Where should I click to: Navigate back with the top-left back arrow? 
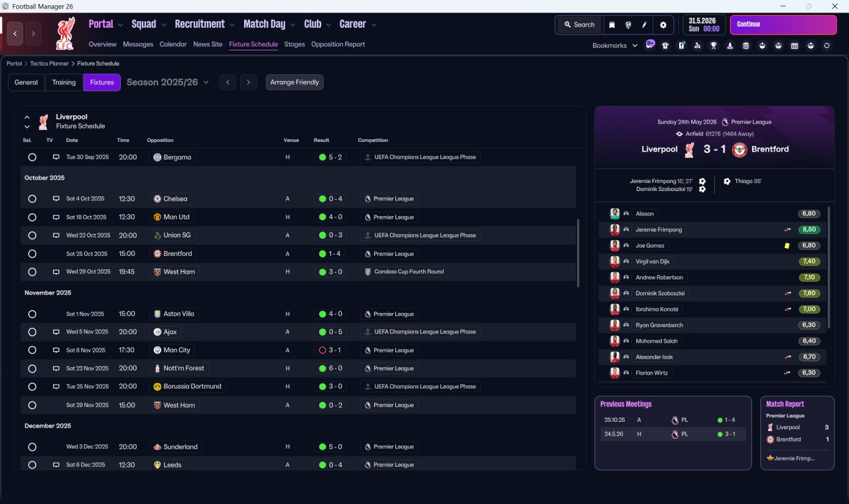coord(15,33)
